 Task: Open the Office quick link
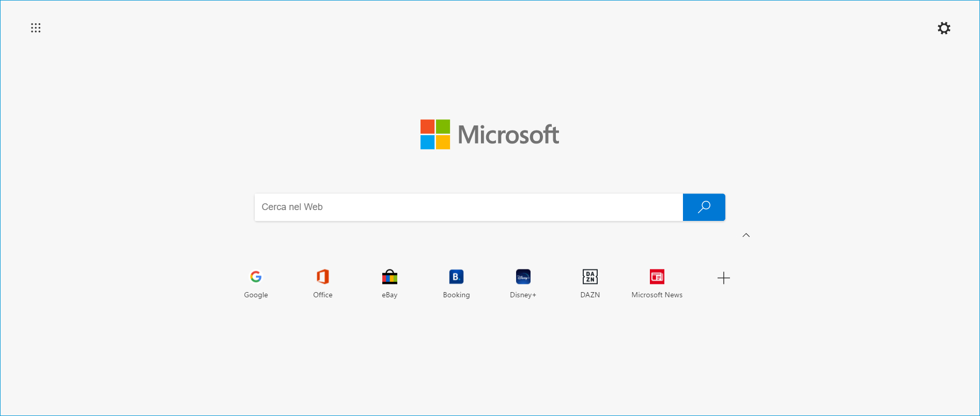[x=323, y=283]
